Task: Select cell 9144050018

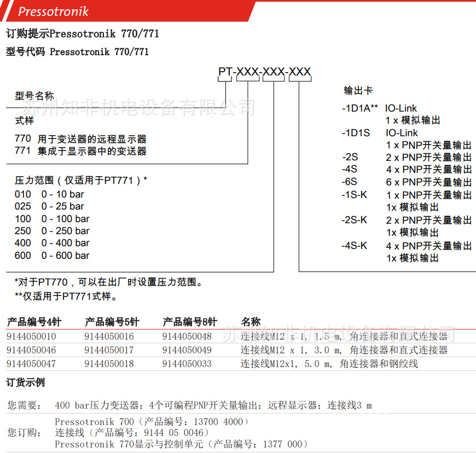Action: (x=109, y=364)
